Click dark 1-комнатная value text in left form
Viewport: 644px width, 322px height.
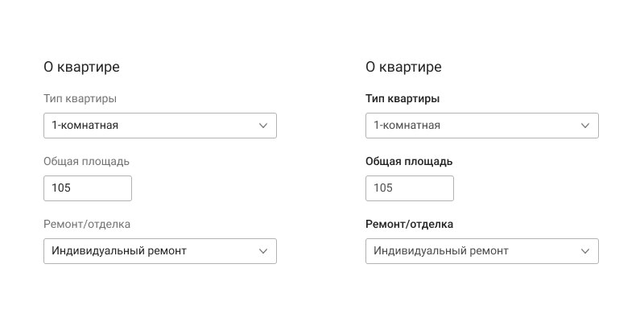coord(85,126)
